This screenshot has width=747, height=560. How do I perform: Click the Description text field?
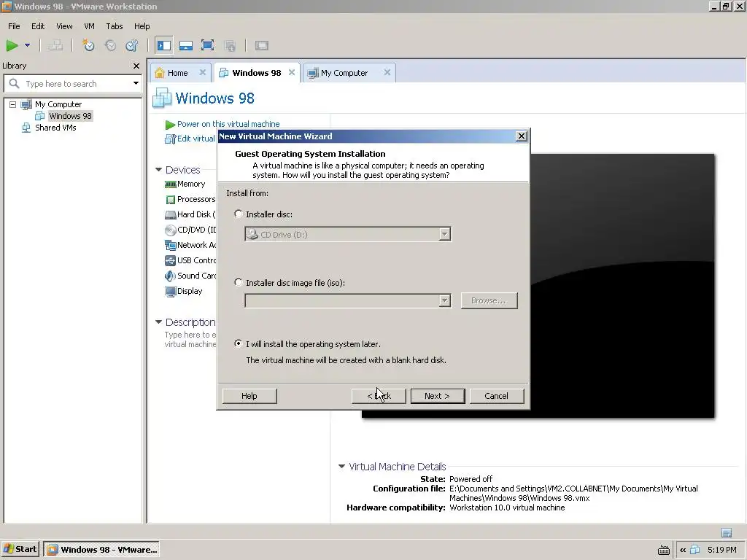pyautogui.click(x=190, y=340)
